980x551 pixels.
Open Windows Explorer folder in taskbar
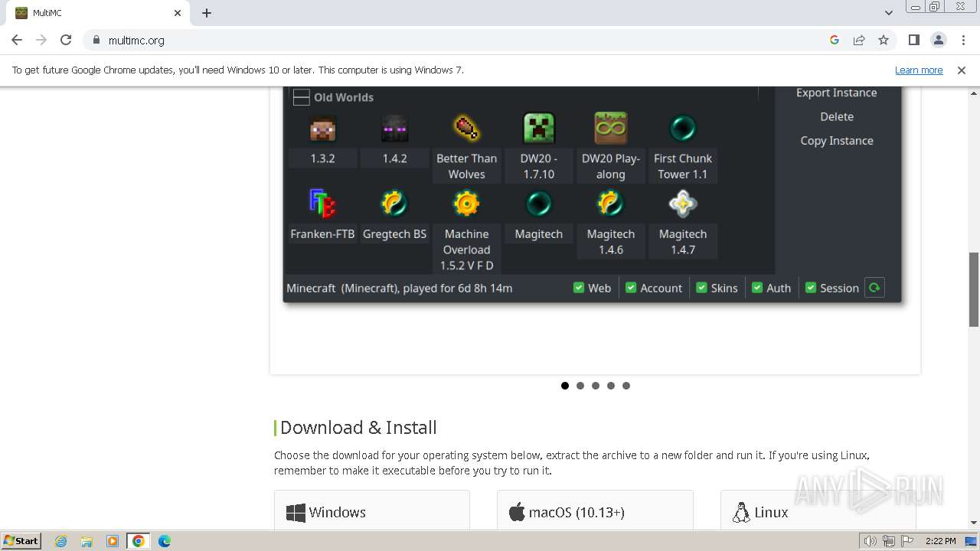coord(87,541)
